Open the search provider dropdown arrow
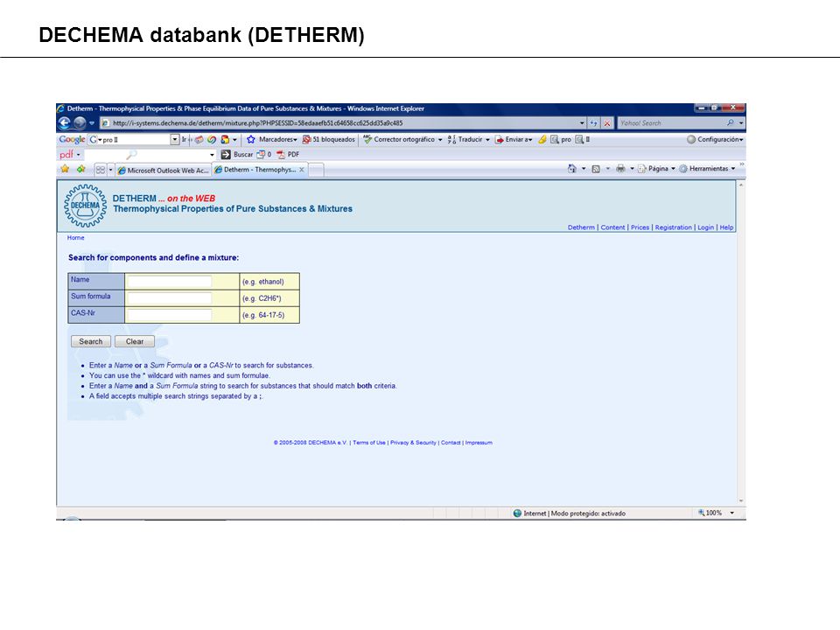840x630 pixels. point(741,123)
